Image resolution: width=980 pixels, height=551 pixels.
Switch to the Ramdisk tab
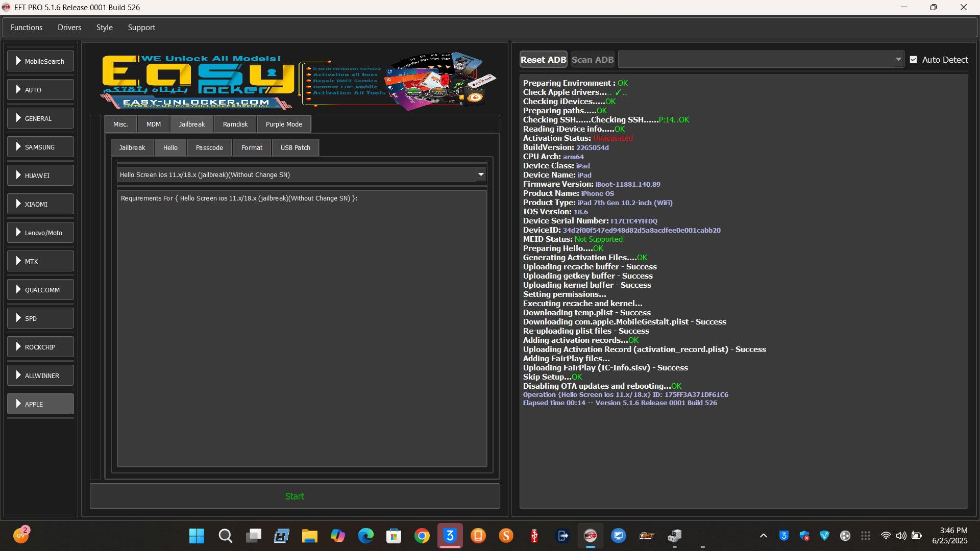click(x=235, y=124)
